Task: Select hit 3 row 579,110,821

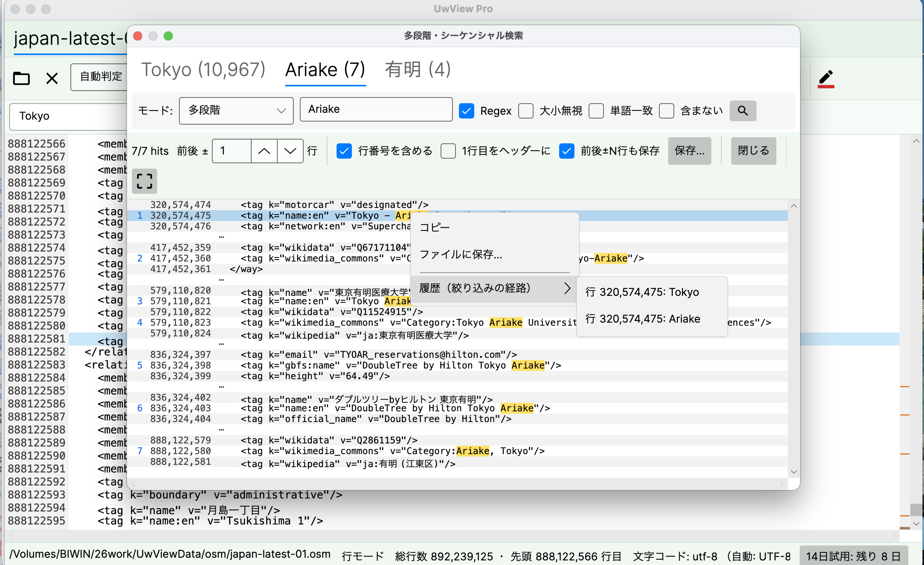Action: click(x=457, y=301)
